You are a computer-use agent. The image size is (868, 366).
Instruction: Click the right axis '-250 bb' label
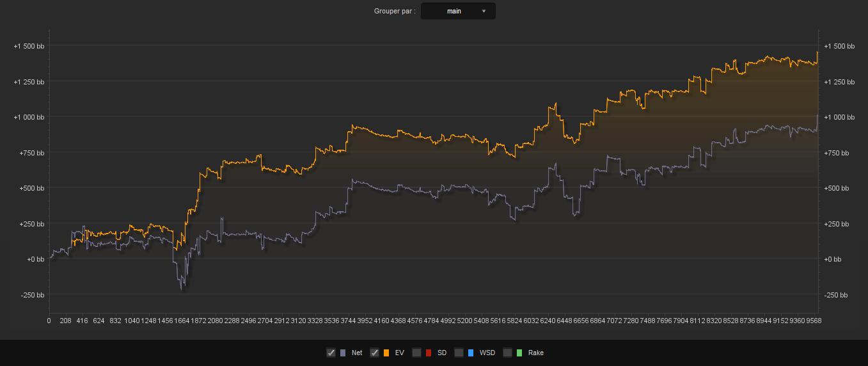tap(836, 295)
